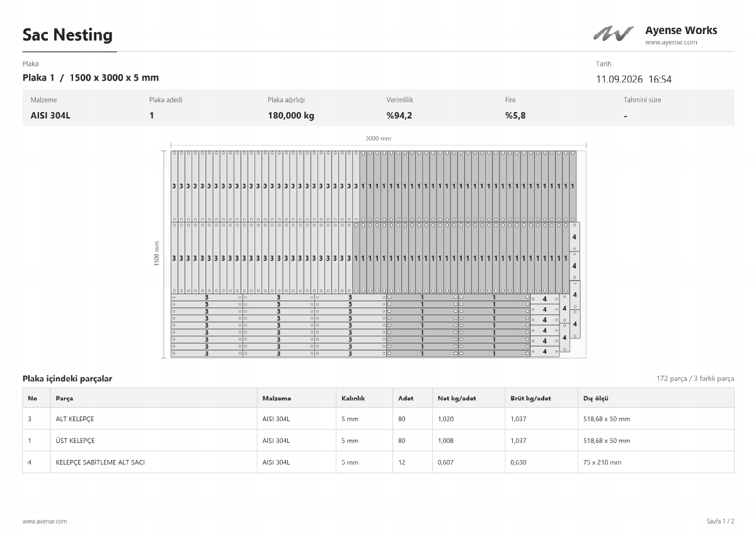Click gross weight '0,630' in the table
756x535 pixels.
click(518, 462)
